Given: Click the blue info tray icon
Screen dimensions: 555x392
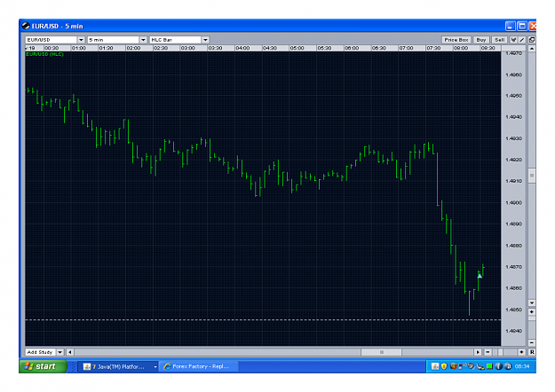Looking at the screenshot, I should point(498,366).
